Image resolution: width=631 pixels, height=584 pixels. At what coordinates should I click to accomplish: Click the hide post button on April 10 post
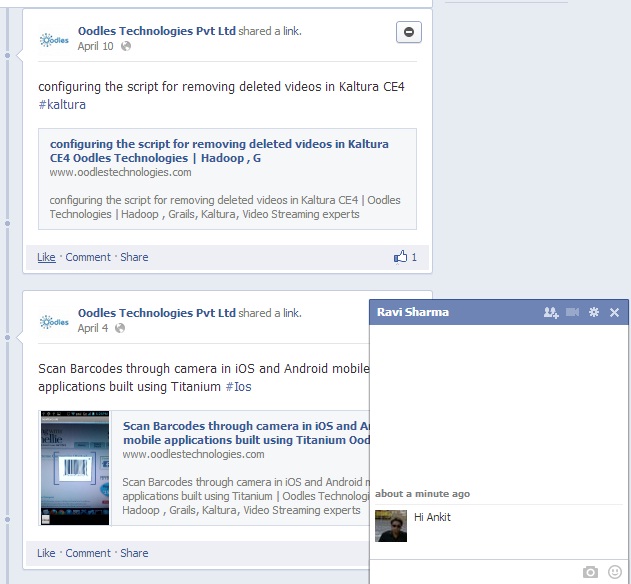(408, 32)
